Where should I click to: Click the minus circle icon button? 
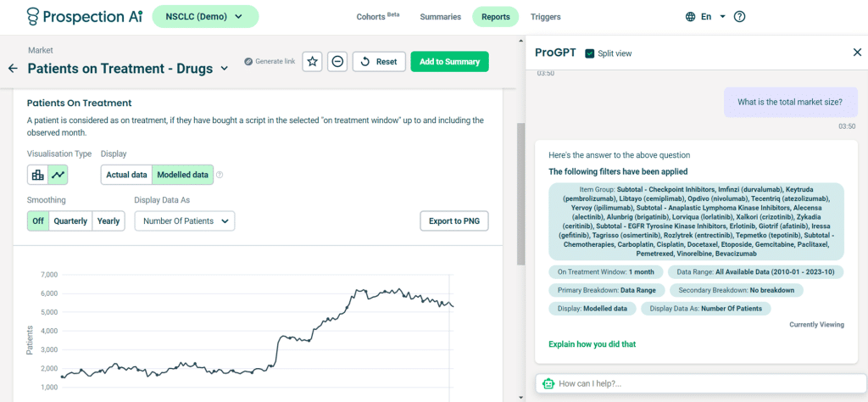point(337,61)
